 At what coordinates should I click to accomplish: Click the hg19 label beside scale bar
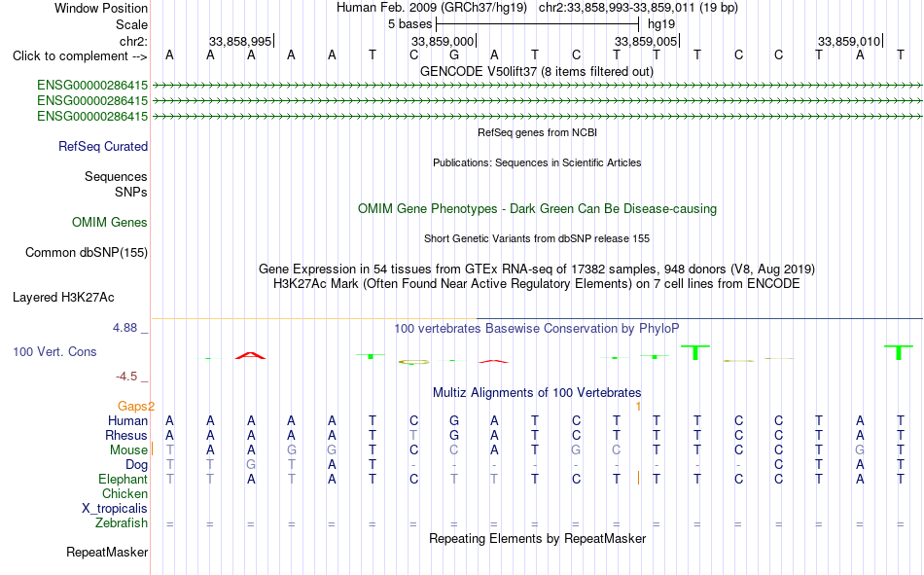pos(661,24)
